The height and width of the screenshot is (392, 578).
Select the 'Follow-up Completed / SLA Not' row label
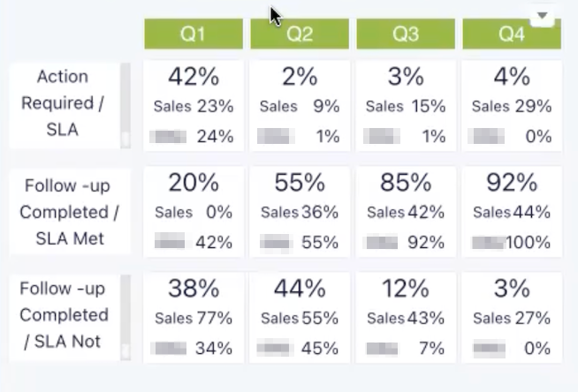click(64, 315)
